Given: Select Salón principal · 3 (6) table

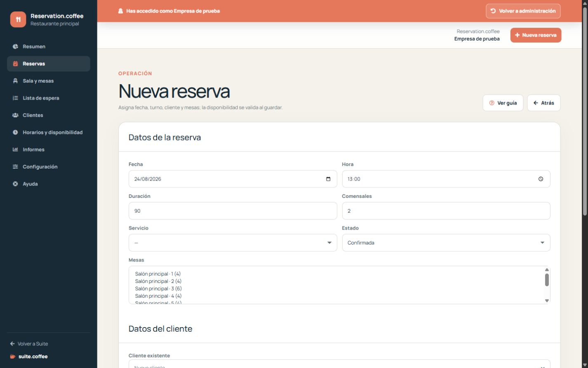Looking at the screenshot, I should 336,289.
